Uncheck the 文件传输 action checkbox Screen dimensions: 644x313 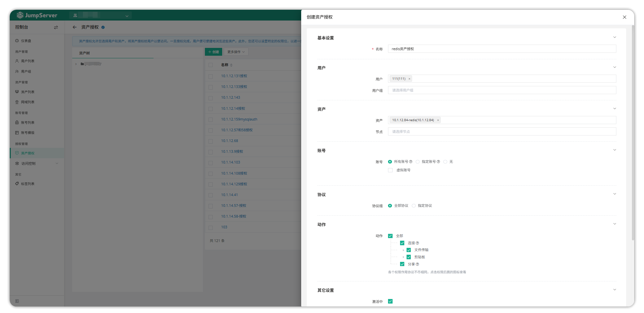(409, 250)
